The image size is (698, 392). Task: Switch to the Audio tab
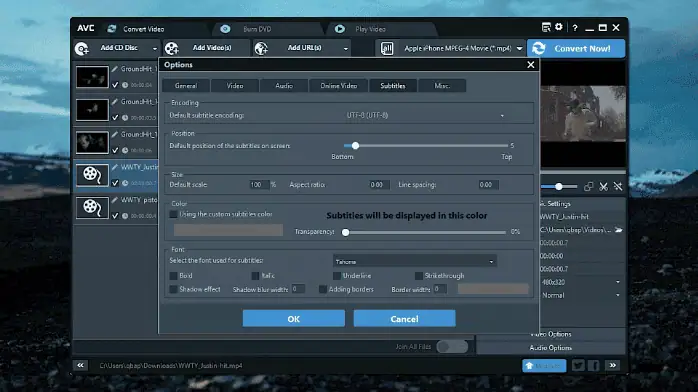[284, 86]
